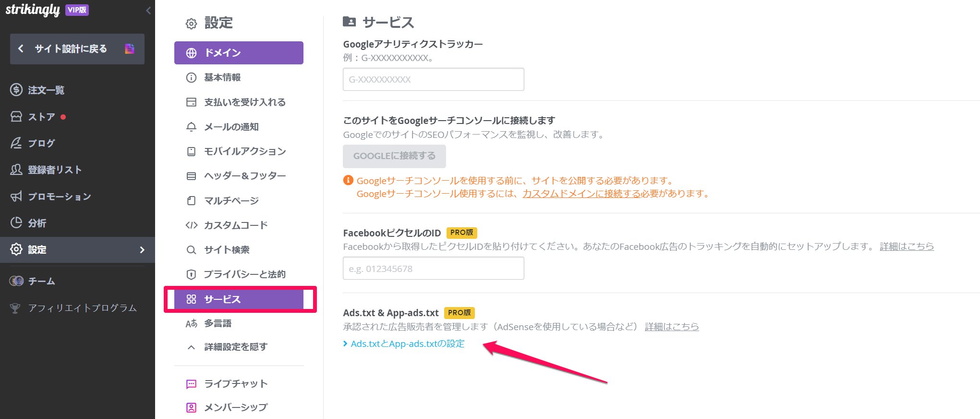Click the trophy icon beside アフィリエイトプログラム
Image resolution: width=980 pixels, height=419 pixels.
click(x=15, y=308)
